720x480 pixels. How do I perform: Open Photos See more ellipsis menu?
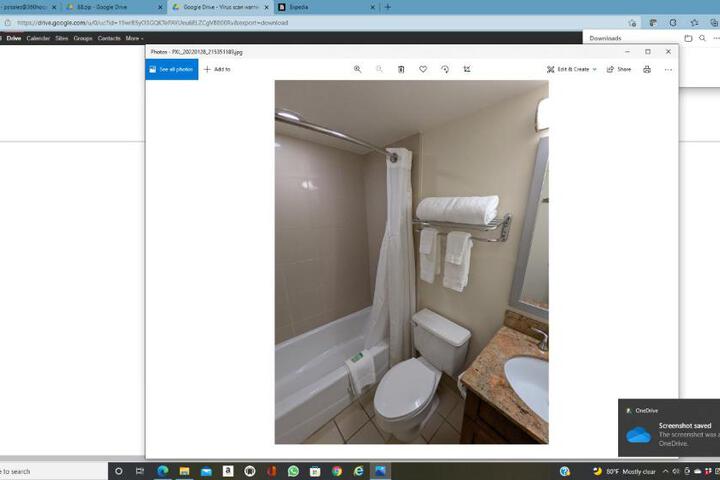tap(668, 69)
